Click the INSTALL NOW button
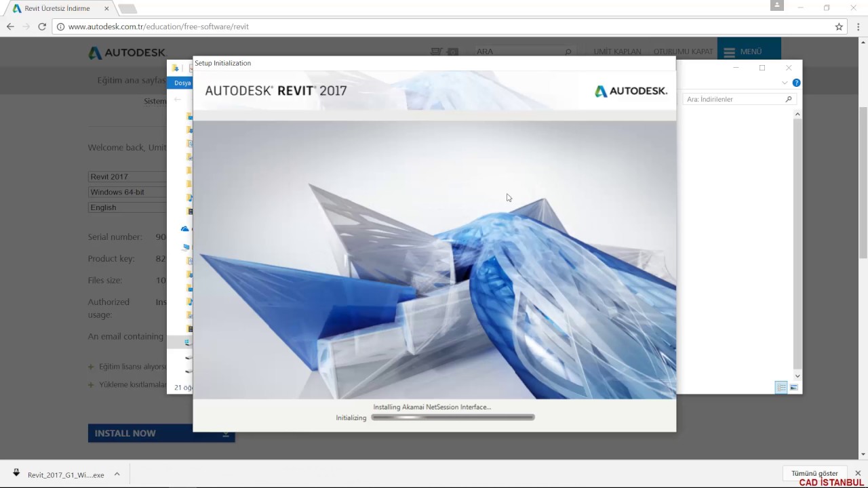This screenshot has width=868, height=488. [x=161, y=433]
